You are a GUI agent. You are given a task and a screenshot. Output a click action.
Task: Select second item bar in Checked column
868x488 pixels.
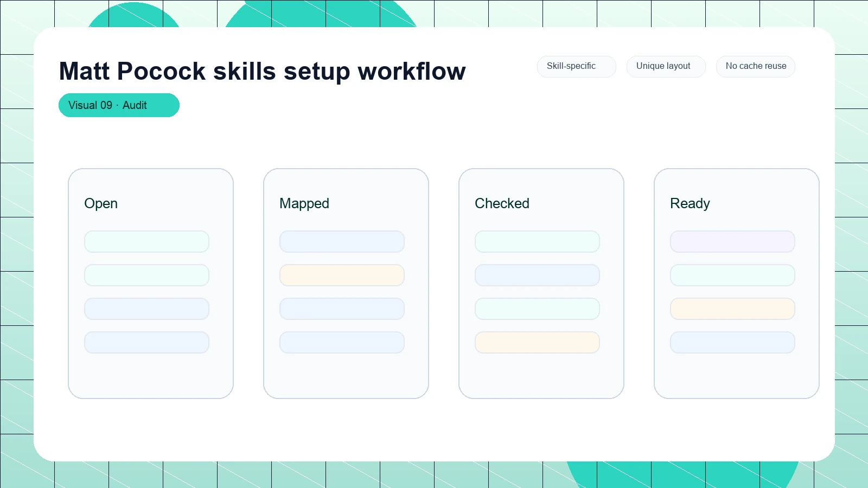tap(537, 275)
